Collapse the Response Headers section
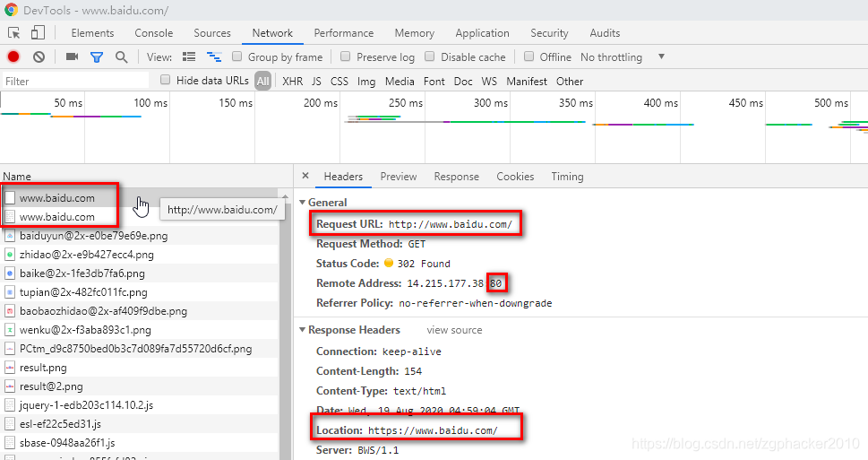The height and width of the screenshot is (460, 868). point(302,330)
